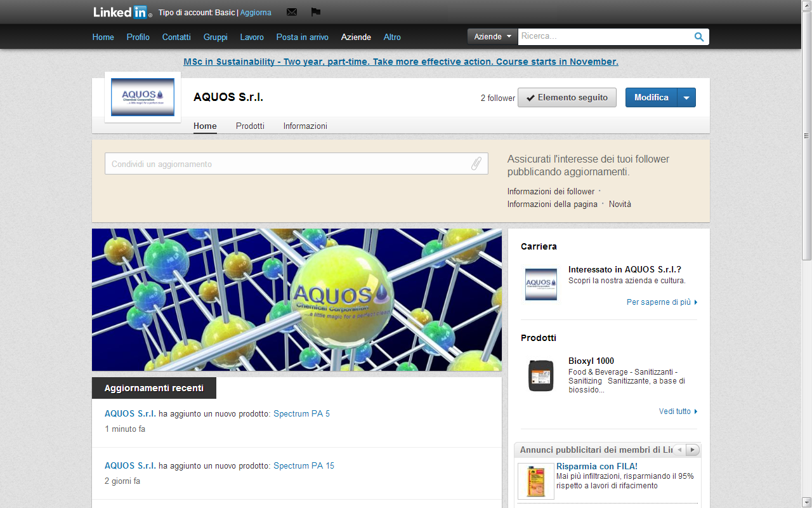Screen dimensions: 812x508
Task: Click the Per saperne di più link
Action: tap(662, 302)
